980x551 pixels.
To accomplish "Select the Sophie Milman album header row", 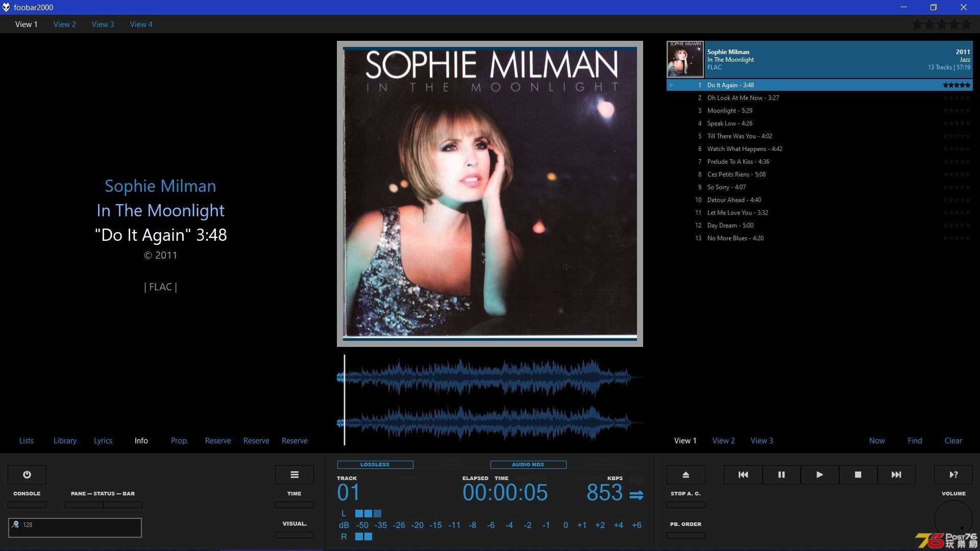I will click(x=820, y=59).
